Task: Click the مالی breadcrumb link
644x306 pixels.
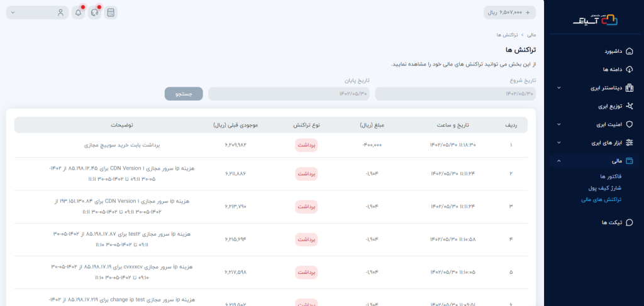Action: tap(531, 35)
